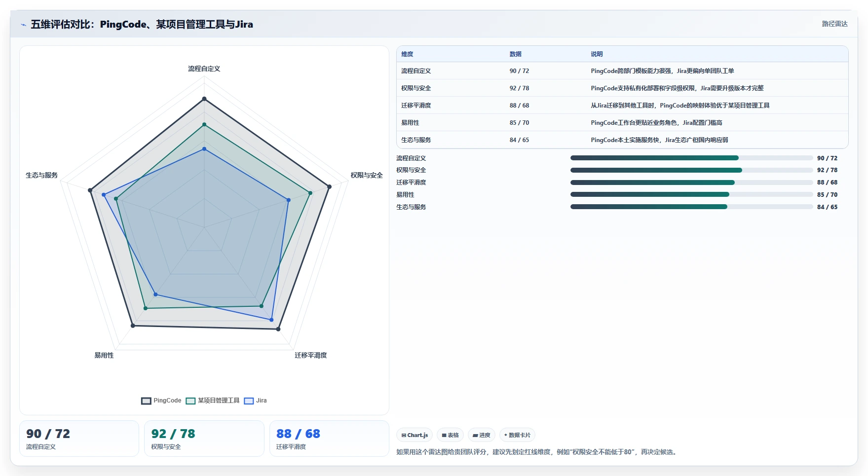This screenshot has height=476, width=868.
Task: Click the table cell 88 / 68
Action: 519,106
